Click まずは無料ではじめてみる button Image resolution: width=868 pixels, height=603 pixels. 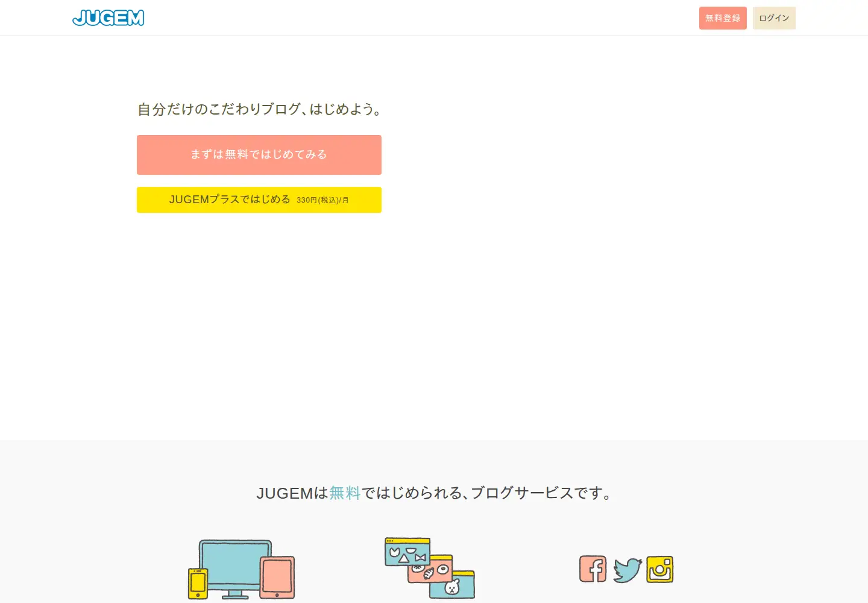(259, 155)
